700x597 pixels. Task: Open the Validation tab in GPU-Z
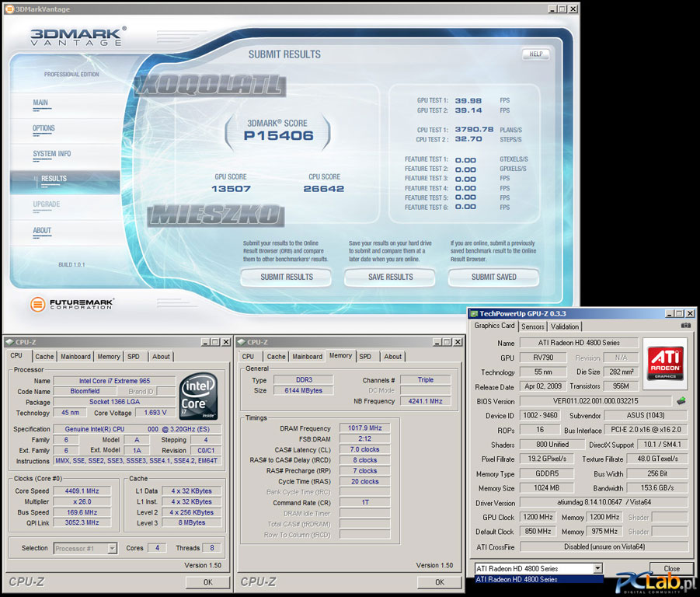[565, 326]
